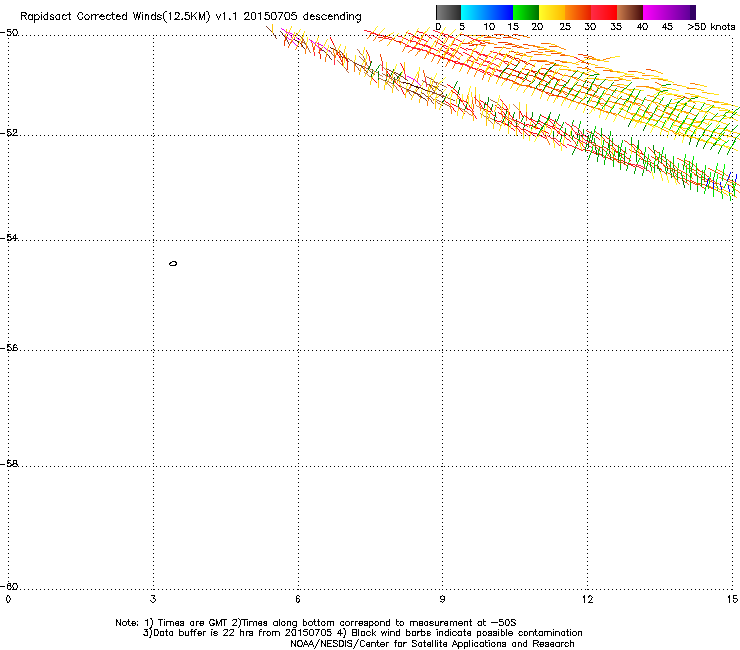The width and height of the screenshot is (740, 650).
Task: Click the longitude axis label 6
Action: pyautogui.click(x=298, y=599)
